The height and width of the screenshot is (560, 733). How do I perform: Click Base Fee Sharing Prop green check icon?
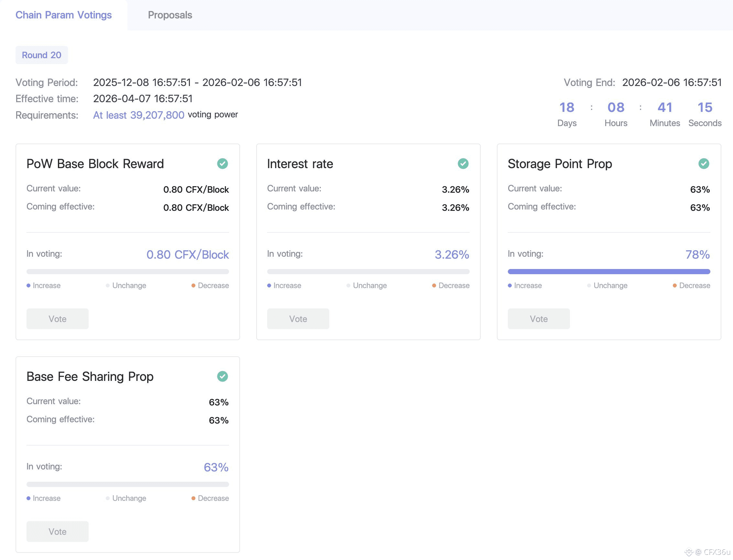[223, 376]
